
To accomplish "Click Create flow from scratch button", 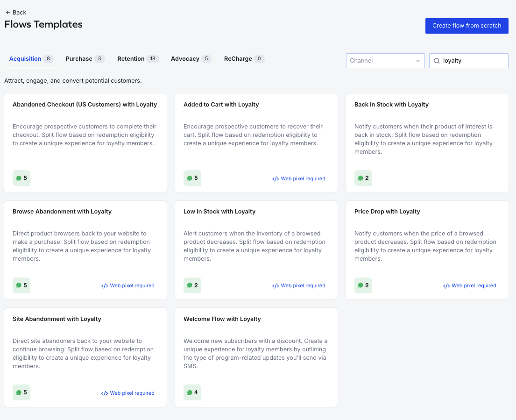I will [467, 26].
